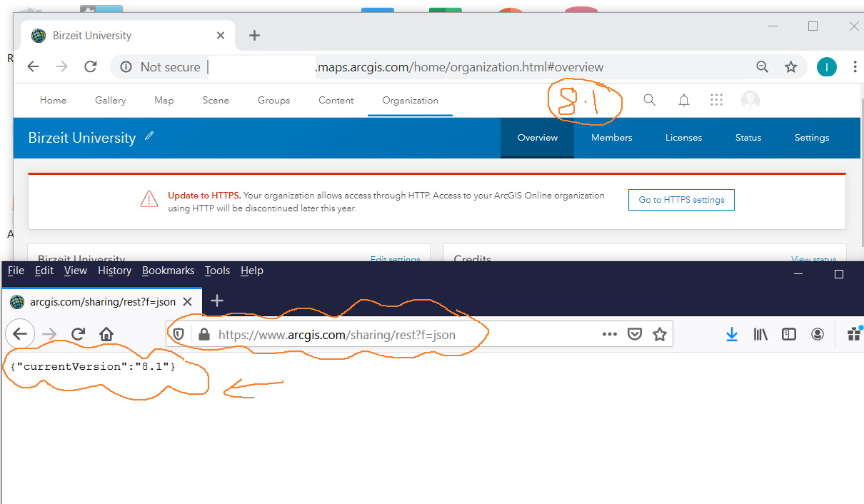Switch to the Settings tab
The image size is (864, 504).
tap(812, 138)
